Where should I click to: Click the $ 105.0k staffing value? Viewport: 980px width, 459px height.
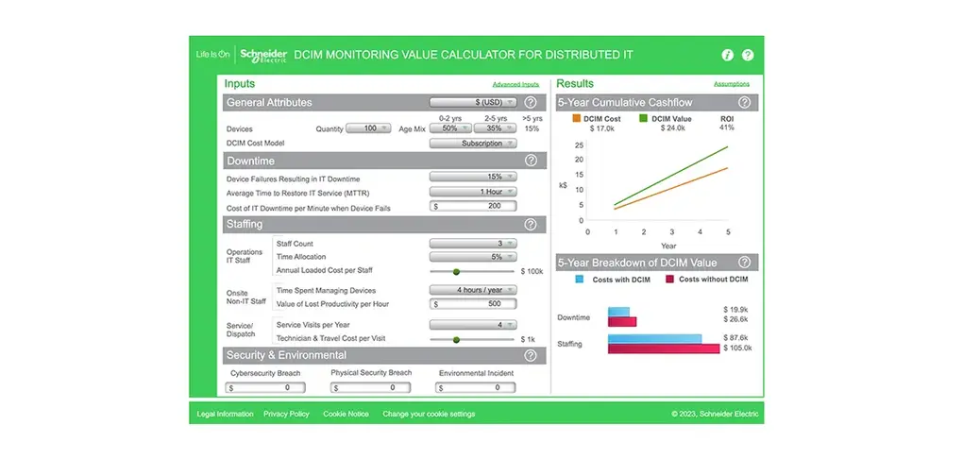tap(737, 348)
